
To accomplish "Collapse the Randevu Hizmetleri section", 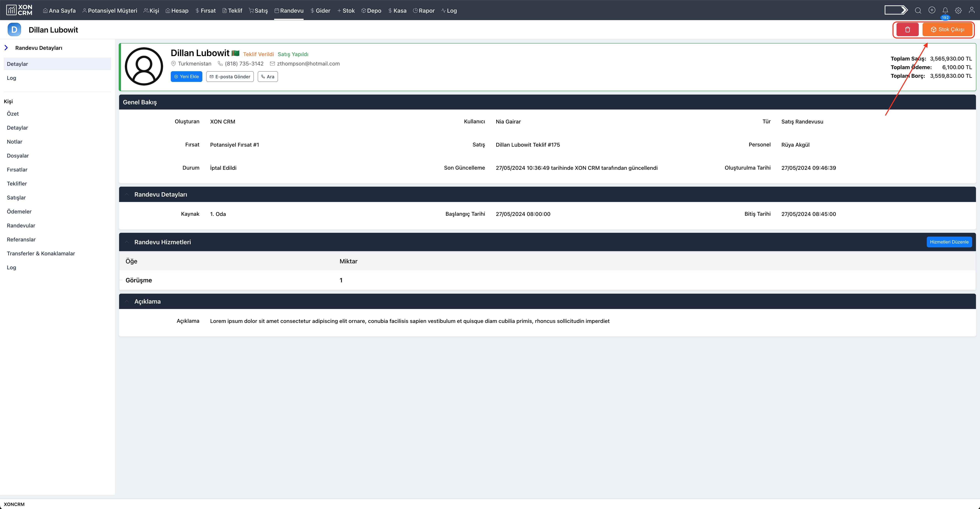I will 127,242.
